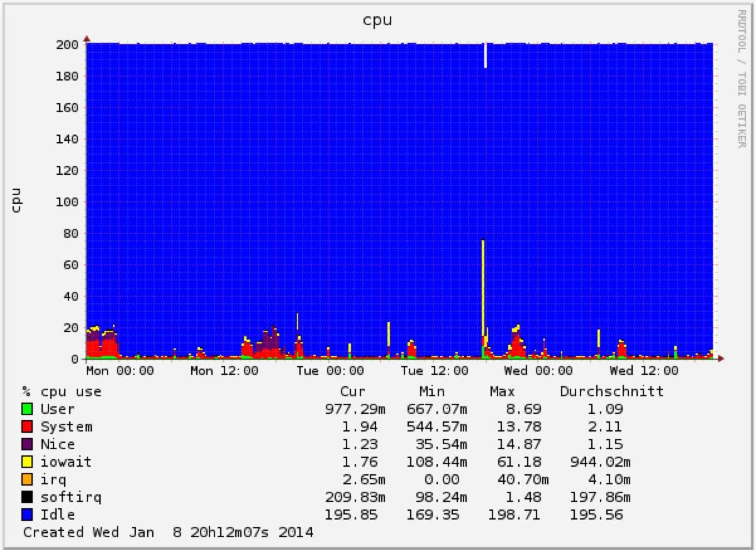Click the yellow iowait legend swatch

(27, 462)
